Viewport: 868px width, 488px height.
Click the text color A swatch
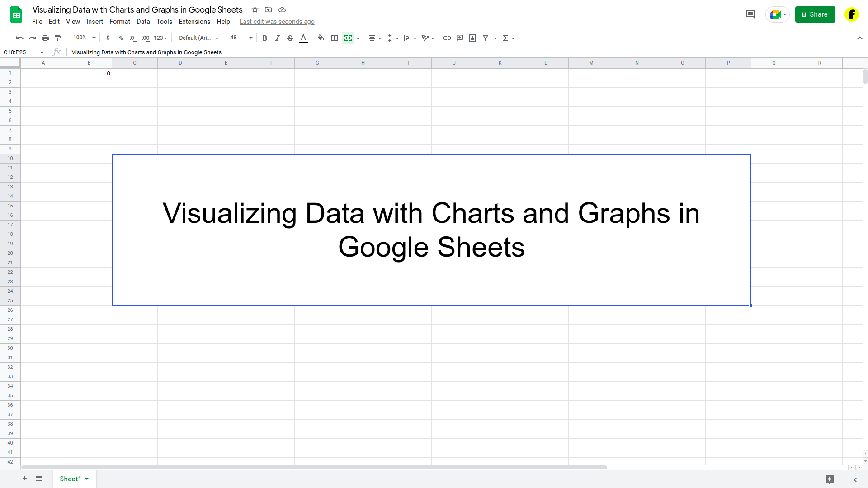coord(303,38)
